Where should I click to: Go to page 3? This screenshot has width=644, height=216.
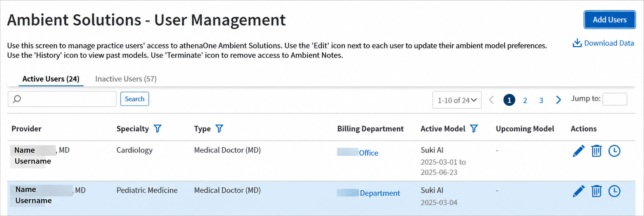click(x=541, y=100)
